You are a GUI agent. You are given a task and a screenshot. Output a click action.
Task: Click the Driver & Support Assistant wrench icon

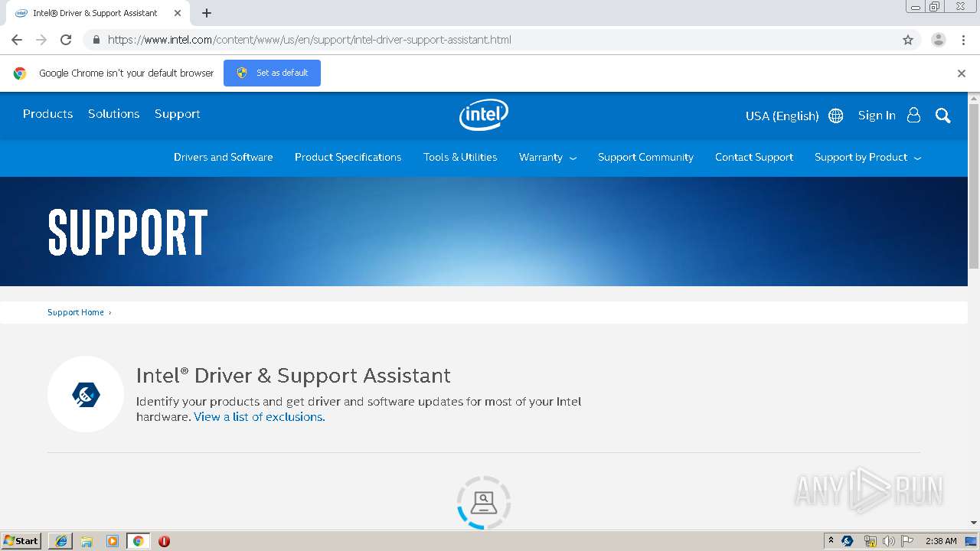(x=86, y=394)
